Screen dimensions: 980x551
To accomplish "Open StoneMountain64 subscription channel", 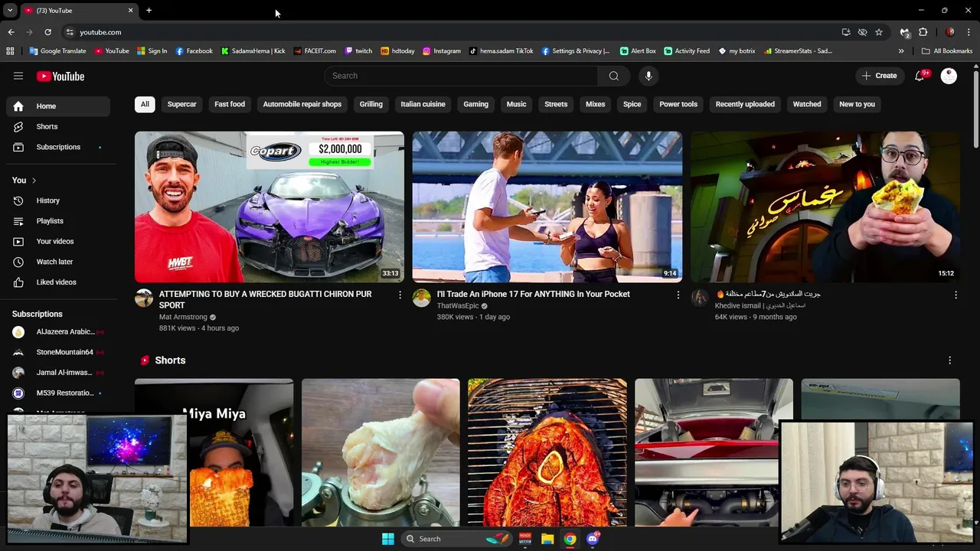I will (x=58, y=352).
